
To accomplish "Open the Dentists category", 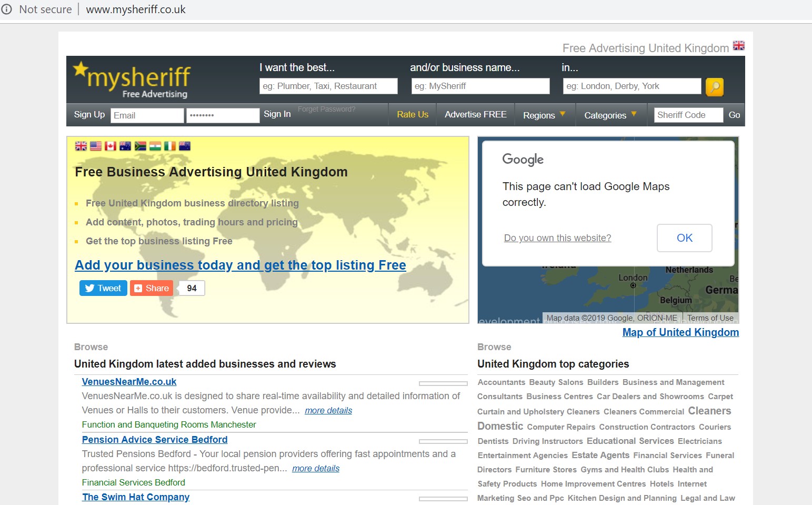I will point(493,441).
